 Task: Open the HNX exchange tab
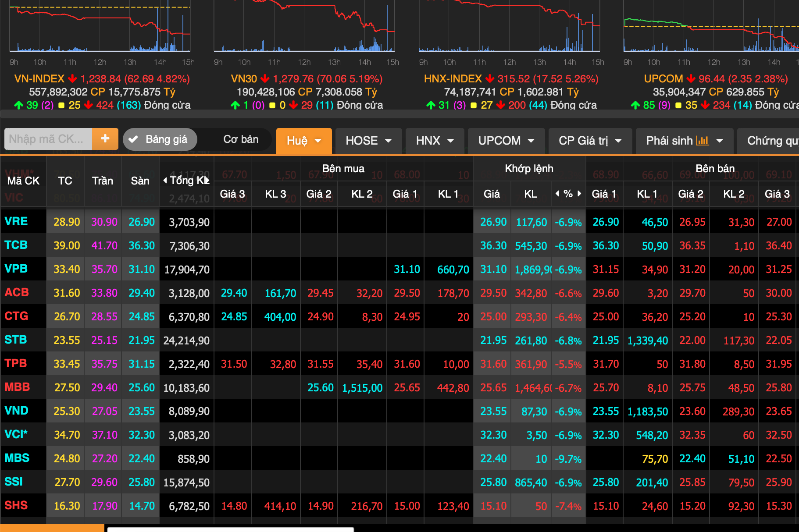tap(434, 141)
